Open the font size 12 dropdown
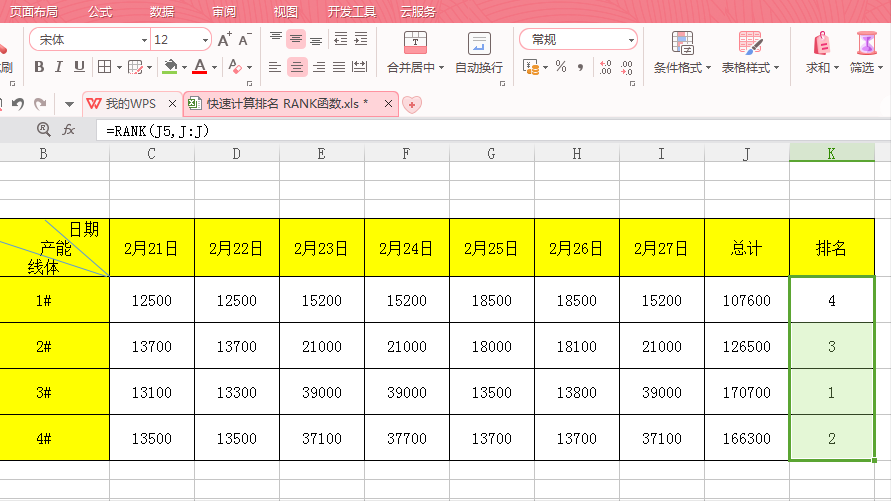 click(x=205, y=40)
